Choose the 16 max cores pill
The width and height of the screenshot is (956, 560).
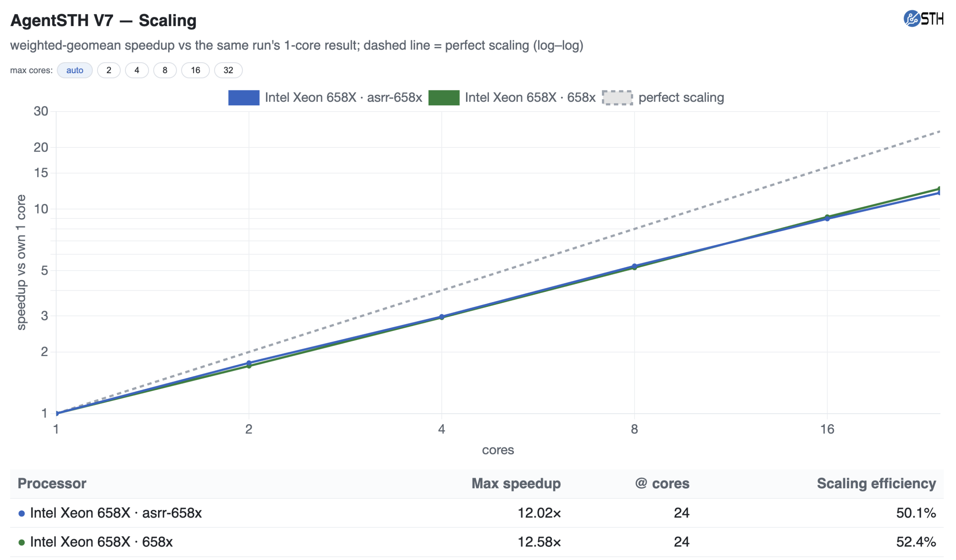(195, 70)
